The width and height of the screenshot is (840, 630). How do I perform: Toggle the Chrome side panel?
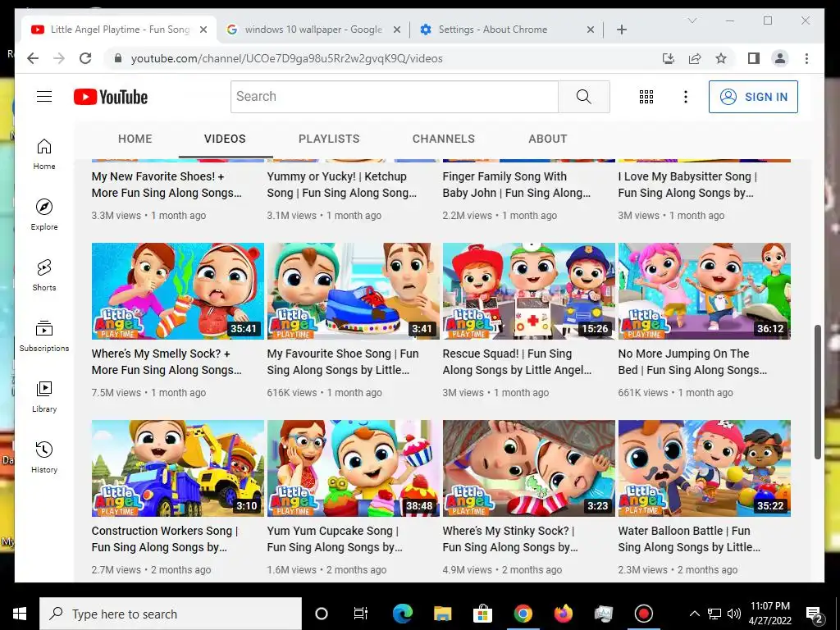754,58
